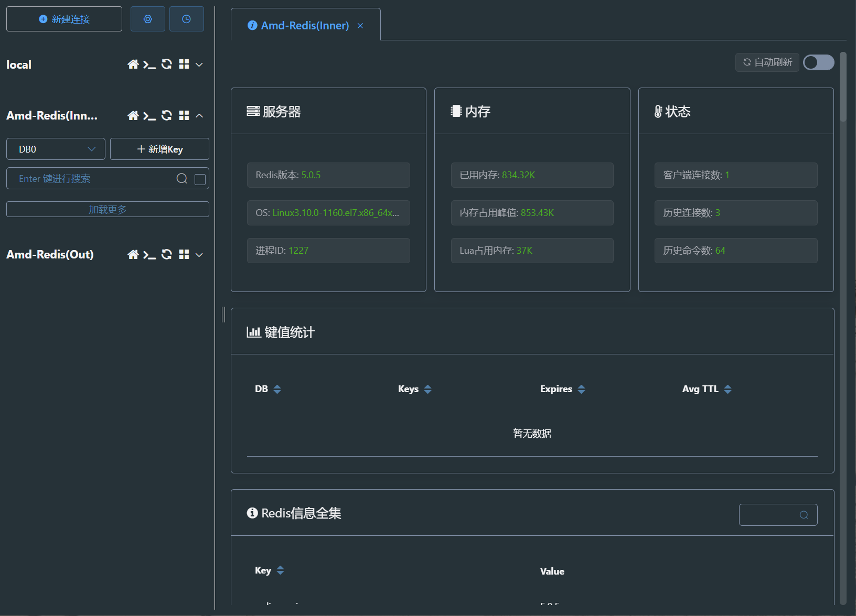Click the 新建连接 button
Viewport: 856px width, 616px height.
(64, 19)
